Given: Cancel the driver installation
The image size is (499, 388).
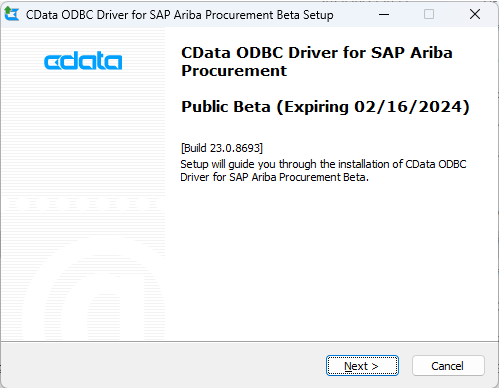Looking at the screenshot, I should tap(448, 366).
